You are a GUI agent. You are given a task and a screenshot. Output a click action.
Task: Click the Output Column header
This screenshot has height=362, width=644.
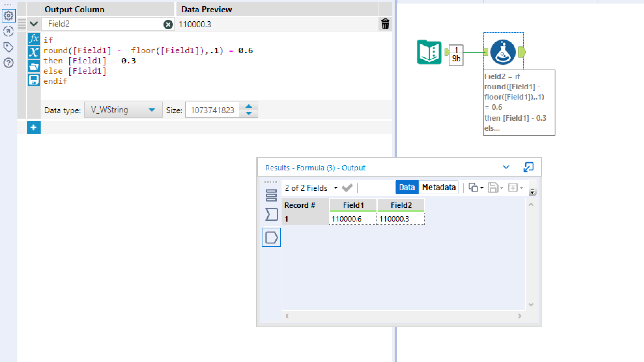point(74,10)
